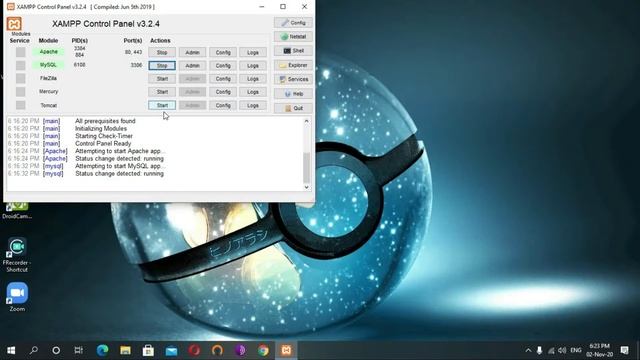
Task: Open Mercury Logs menu
Action: pyautogui.click(x=253, y=92)
